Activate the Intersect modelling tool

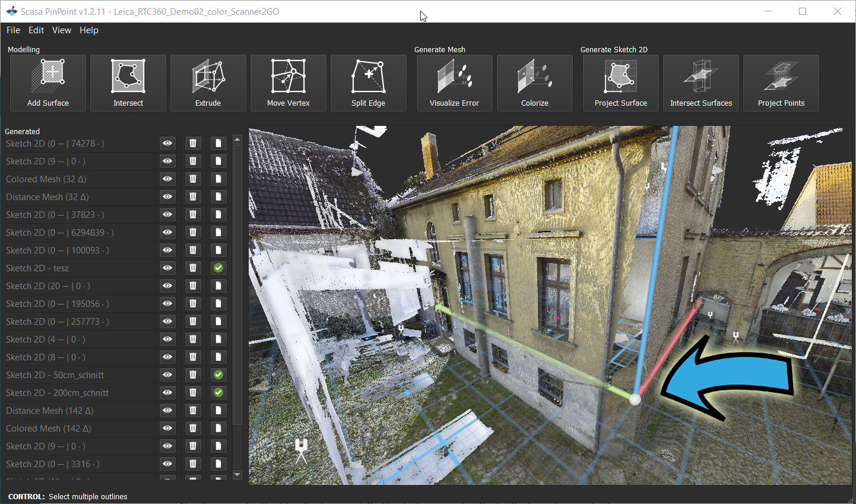[128, 83]
